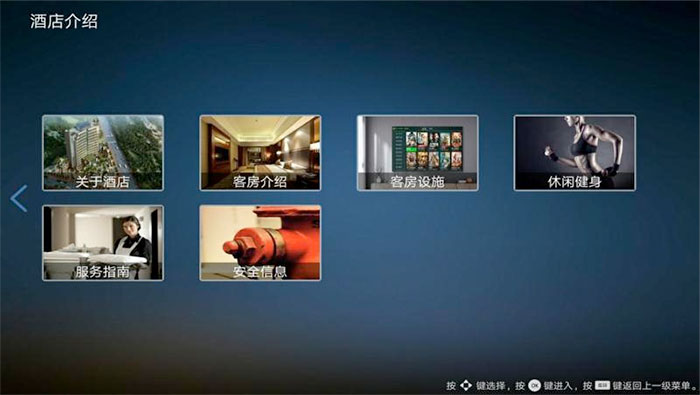Screen dimensions: 700x395
Task: Open the 客房介绍 room introduction tile
Action: (x=260, y=153)
